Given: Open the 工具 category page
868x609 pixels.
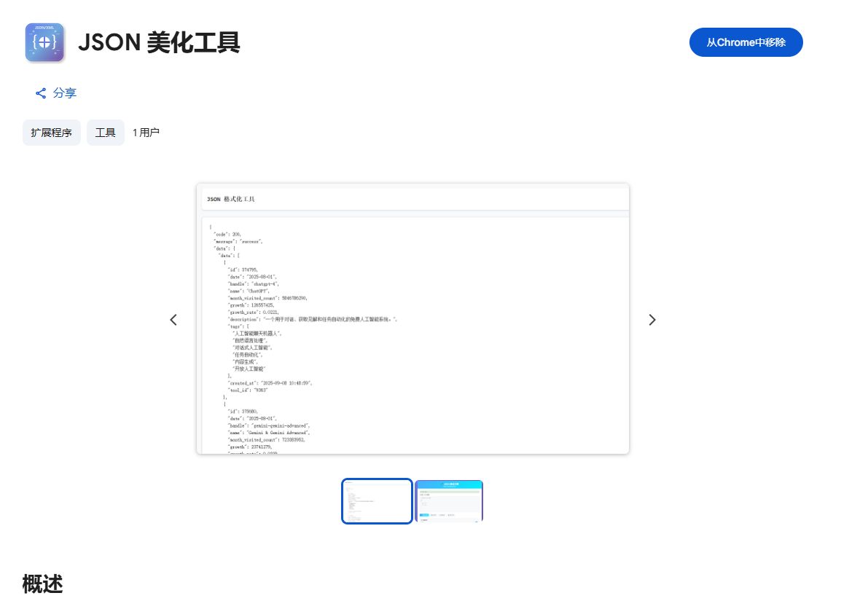Looking at the screenshot, I should click(x=105, y=132).
